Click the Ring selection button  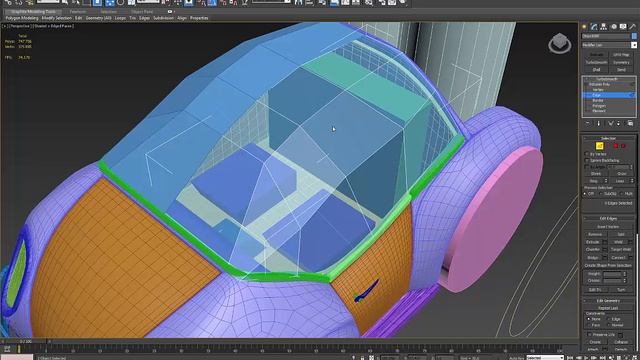tap(593, 180)
